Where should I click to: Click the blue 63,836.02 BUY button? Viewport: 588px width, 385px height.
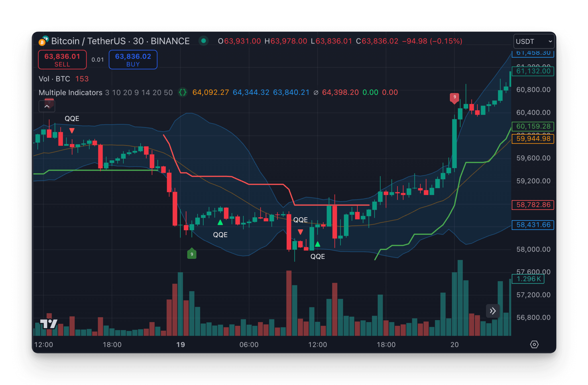[x=133, y=60]
